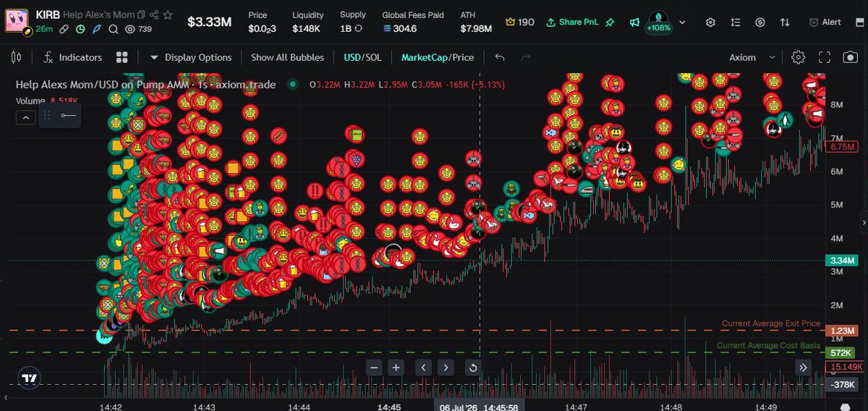868x411 pixels.
Task: Click the Liquidity $148K stat
Action: tap(308, 22)
